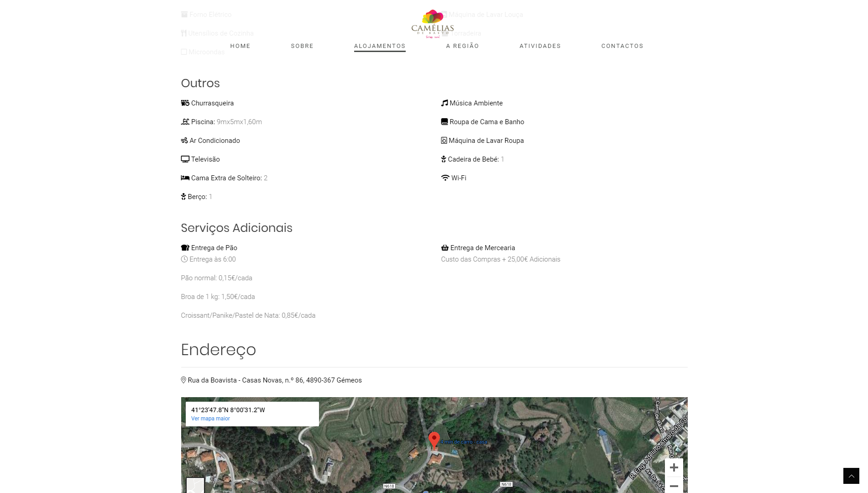
Task: Click the Camélias de Basto logo
Action: click(432, 24)
